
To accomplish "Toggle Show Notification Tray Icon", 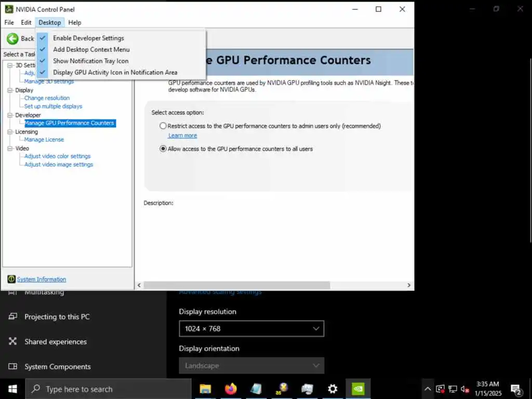I will tap(121, 61).
